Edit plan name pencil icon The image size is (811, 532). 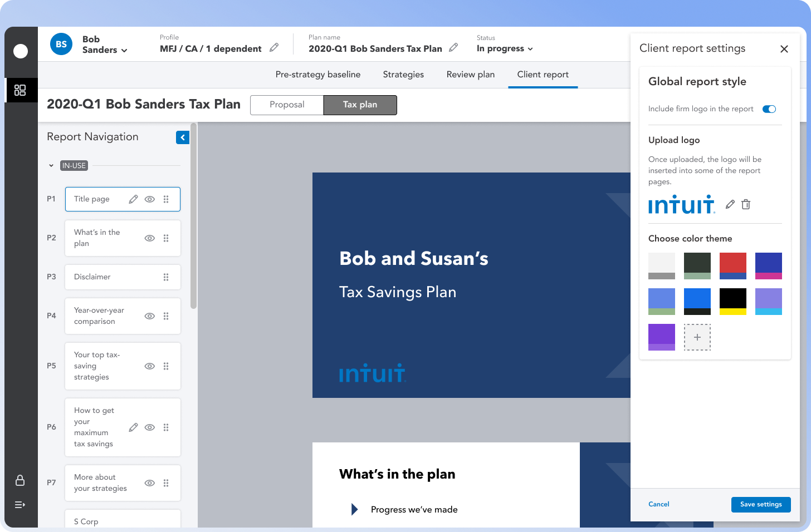pos(453,48)
